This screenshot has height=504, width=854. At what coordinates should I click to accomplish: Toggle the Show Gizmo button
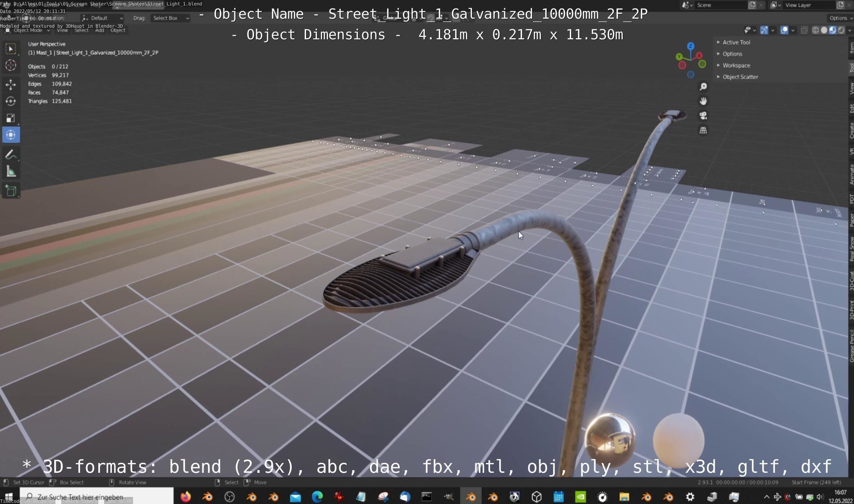click(764, 30)
